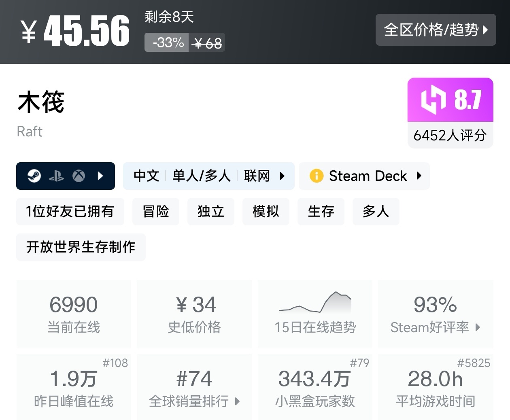Select the 多人 tag

coord(376,211)
